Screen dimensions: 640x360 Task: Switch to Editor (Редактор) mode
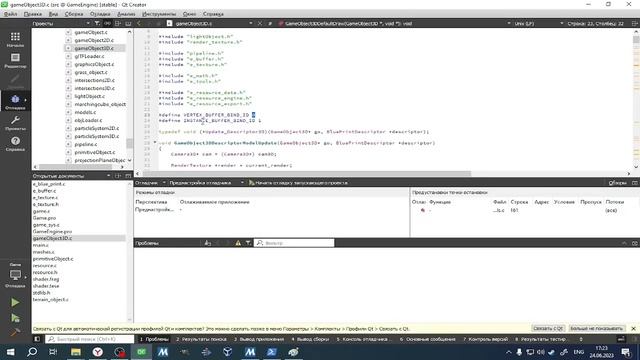[15, 60]
